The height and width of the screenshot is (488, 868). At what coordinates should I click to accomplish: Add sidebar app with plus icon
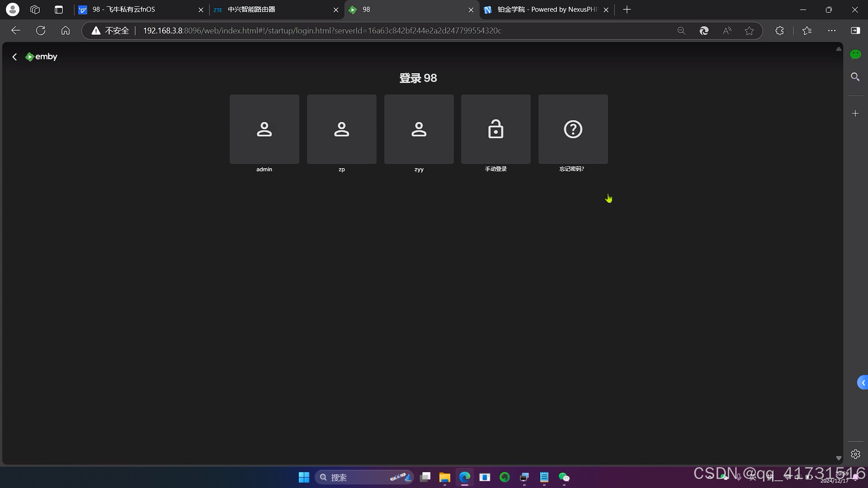855,113
